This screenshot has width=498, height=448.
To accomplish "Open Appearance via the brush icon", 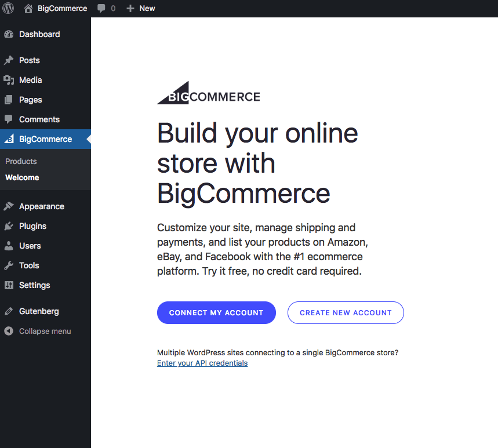I will coord(10,206).
